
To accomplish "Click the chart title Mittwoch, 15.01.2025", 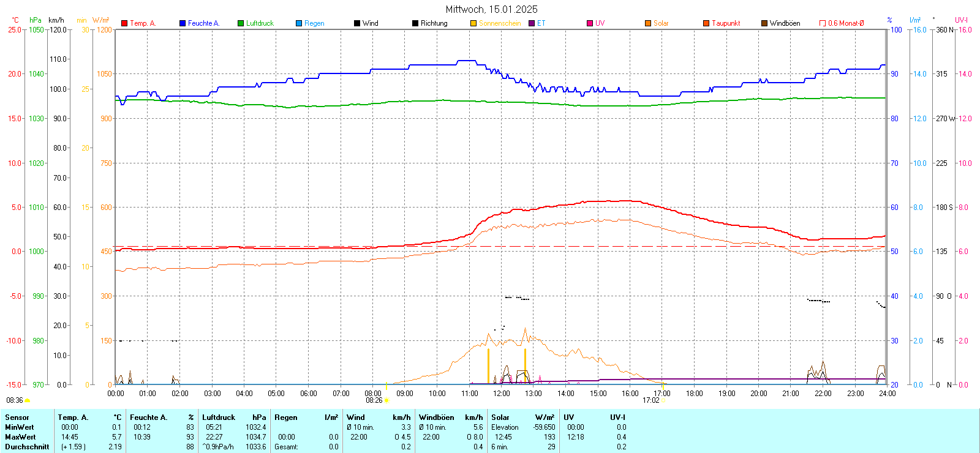I will point(491,9).
